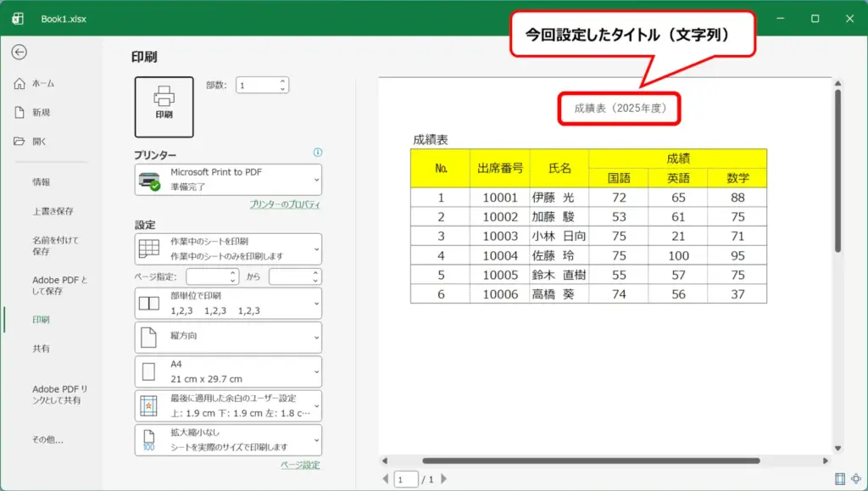Select 開く in the sidebar
Screen dimensions: 868x491
[40, 141]
